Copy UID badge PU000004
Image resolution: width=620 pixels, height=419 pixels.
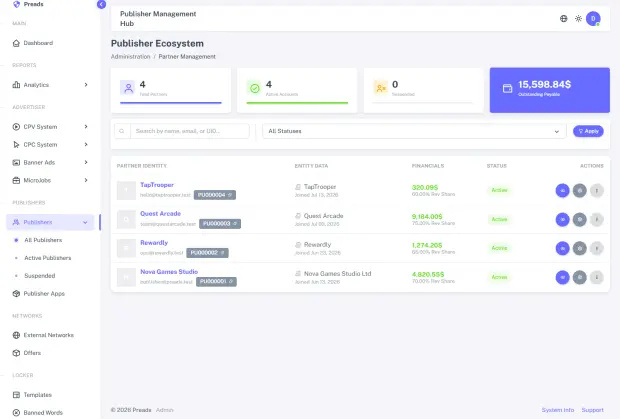pos(215,195)
